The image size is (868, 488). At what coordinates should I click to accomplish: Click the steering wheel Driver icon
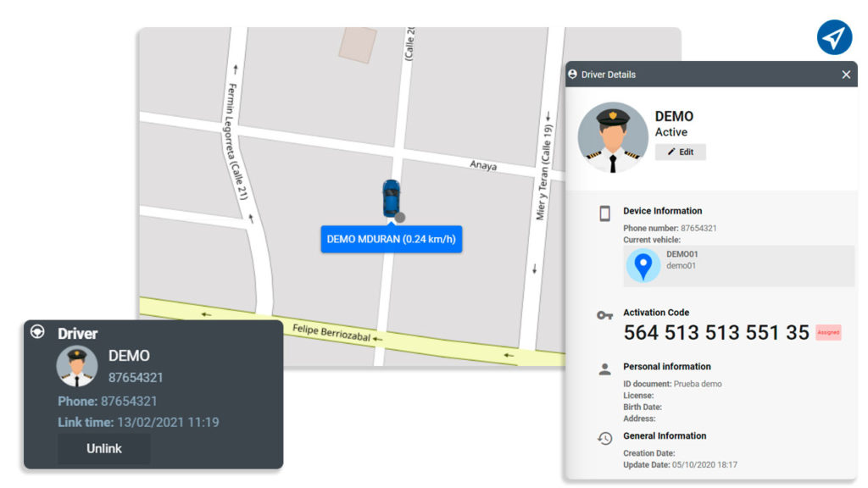pyautogui.click(x=37, y=331)
